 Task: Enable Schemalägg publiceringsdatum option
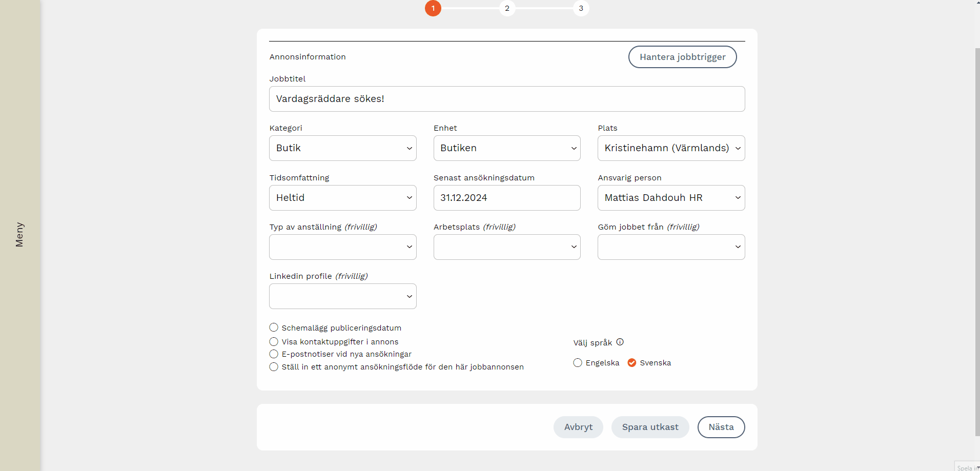coord(274,327)
